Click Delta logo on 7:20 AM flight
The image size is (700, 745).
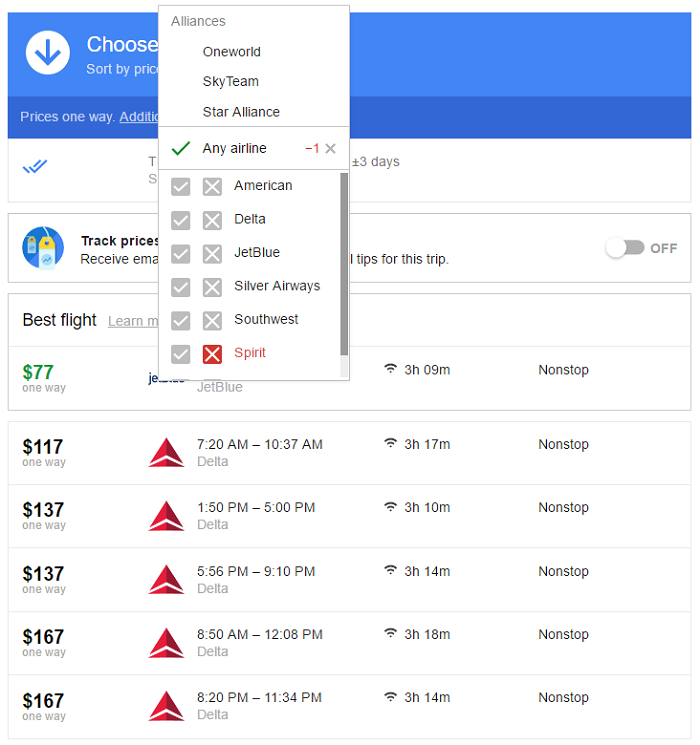pos(166,452)
